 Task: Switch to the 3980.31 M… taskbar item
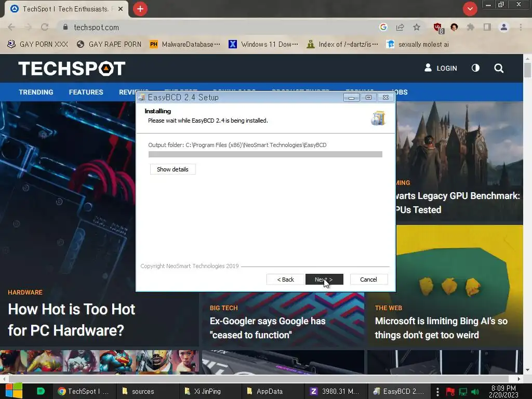pos(335,391)
